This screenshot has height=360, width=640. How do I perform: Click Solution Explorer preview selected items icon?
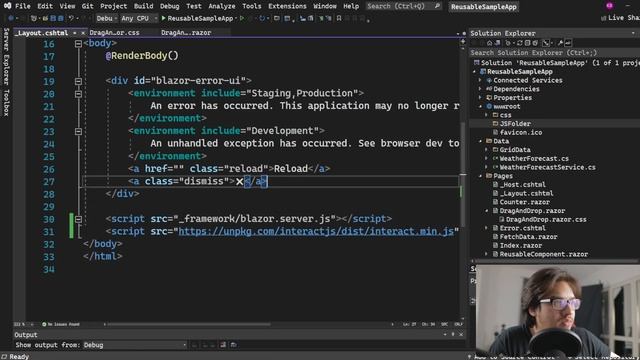click(x=568, y=43)
